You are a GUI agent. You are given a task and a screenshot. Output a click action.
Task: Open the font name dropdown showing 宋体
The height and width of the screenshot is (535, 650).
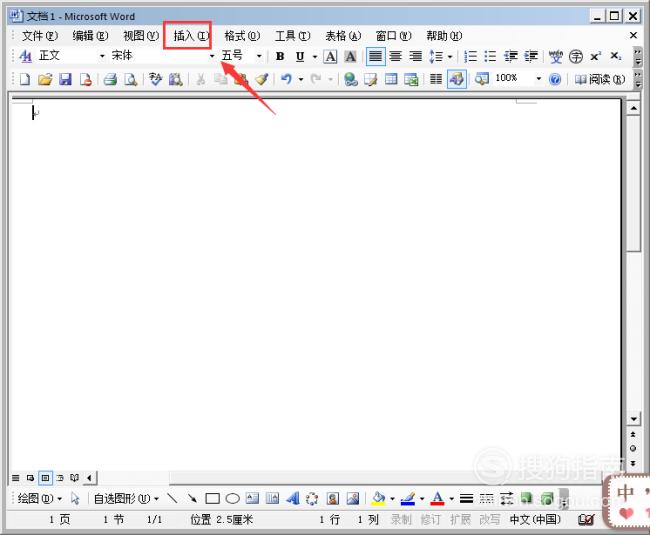212,56
